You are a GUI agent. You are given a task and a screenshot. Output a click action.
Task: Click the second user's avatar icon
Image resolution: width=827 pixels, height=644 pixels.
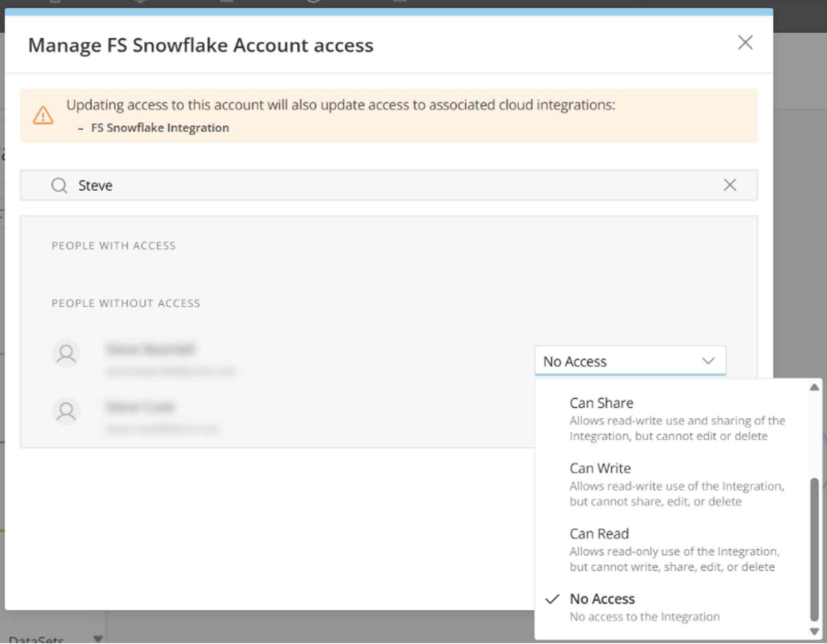(66, 411)
